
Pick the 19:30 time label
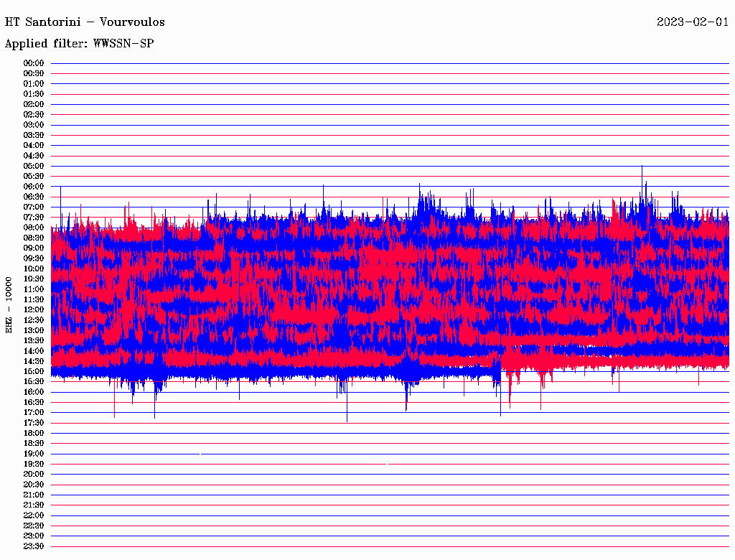click(34, 464)
